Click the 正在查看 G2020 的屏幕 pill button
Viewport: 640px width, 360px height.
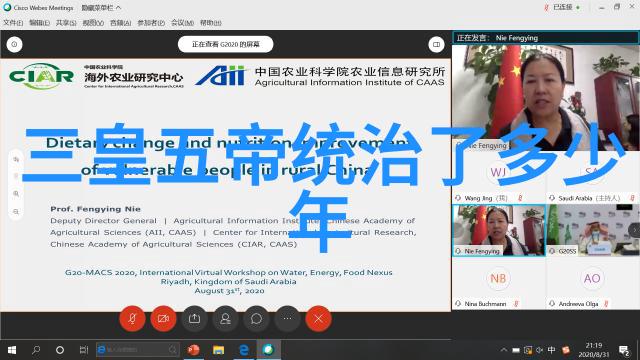(x=225, y=44)
